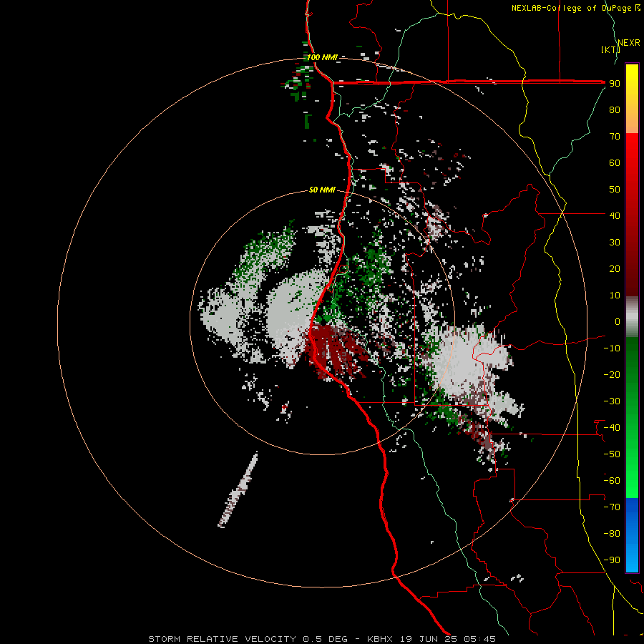This screenshot has width=644, height=644.
Task: Click the -70 knot scale label
Action: coord(612,507)
